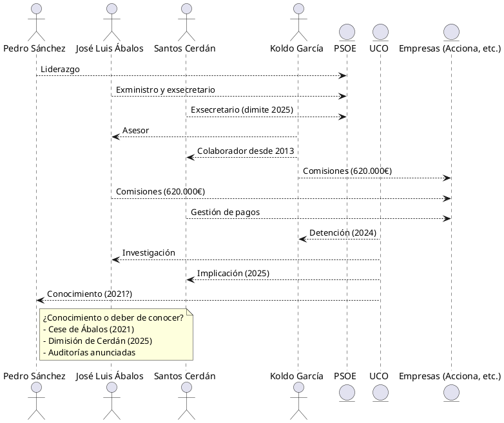Click the yellow '¿Conocimiento o deber de conocer?' note
The width and height of the screenshot is (504, 423).
116,335
